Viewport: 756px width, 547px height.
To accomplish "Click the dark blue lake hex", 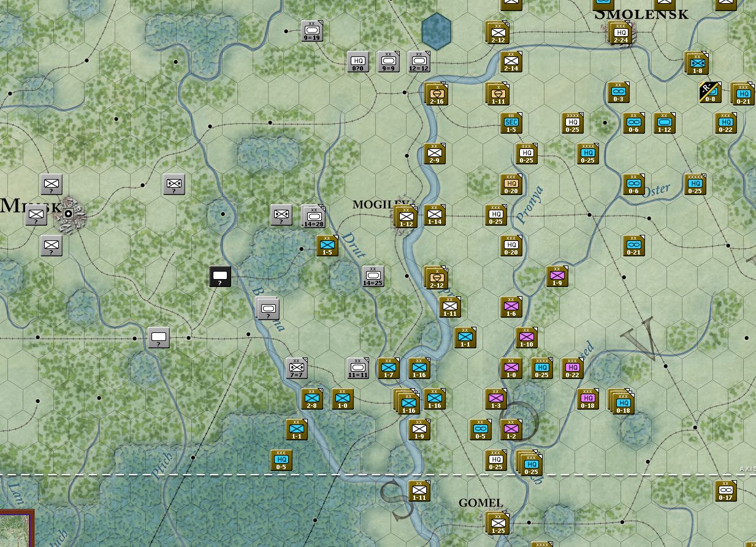I will pyautogui.click(x=437, y=31).
